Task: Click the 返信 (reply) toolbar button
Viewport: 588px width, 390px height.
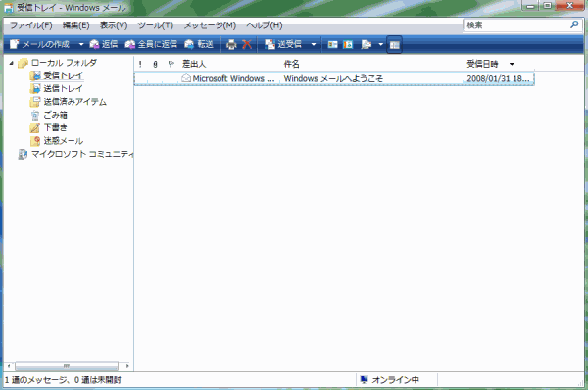Action: coord(104,44)
